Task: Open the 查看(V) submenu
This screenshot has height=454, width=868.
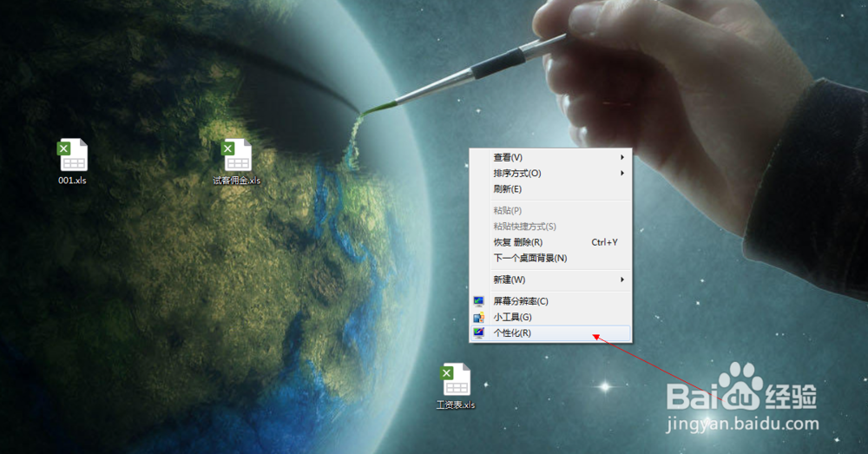Action: 550,158
